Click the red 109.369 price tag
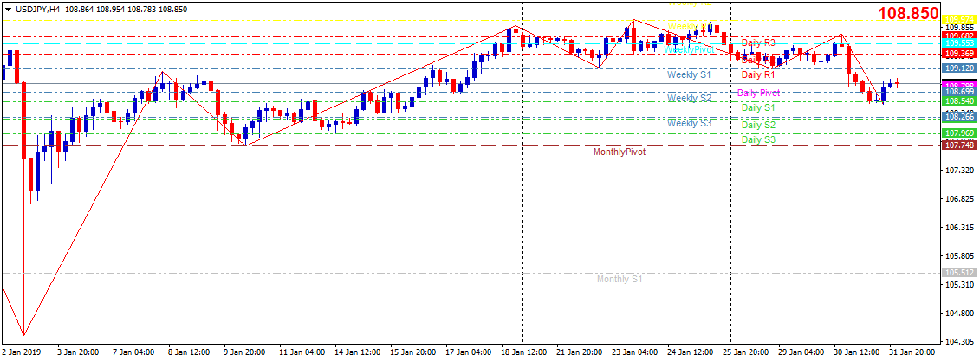Screen dimensions: 980x362 (x=959, y=54)
